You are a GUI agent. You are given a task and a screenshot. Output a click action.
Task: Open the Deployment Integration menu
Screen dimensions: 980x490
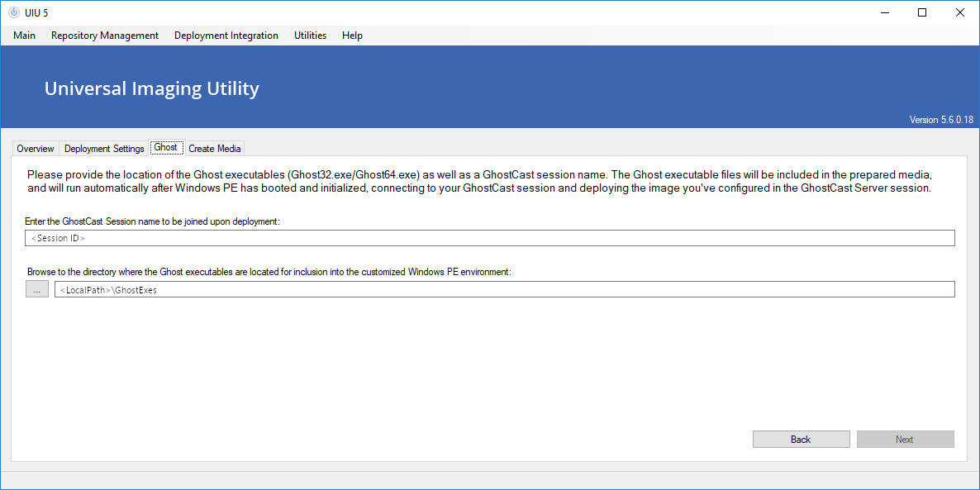point(226,36)
